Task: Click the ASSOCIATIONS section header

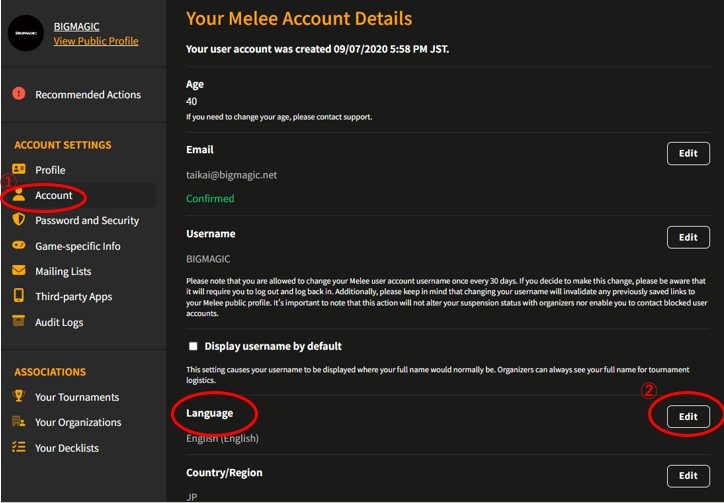Action: pos(50,372)
